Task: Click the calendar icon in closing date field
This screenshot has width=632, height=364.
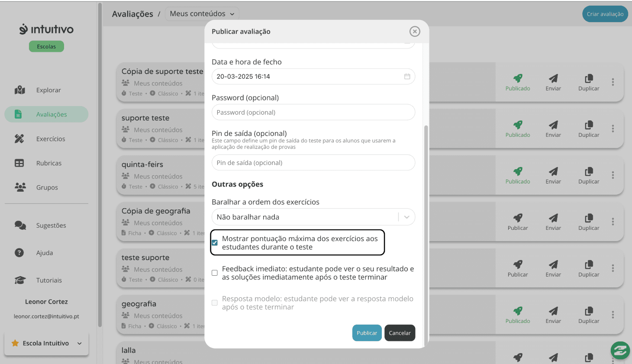Action: [407, 77]
